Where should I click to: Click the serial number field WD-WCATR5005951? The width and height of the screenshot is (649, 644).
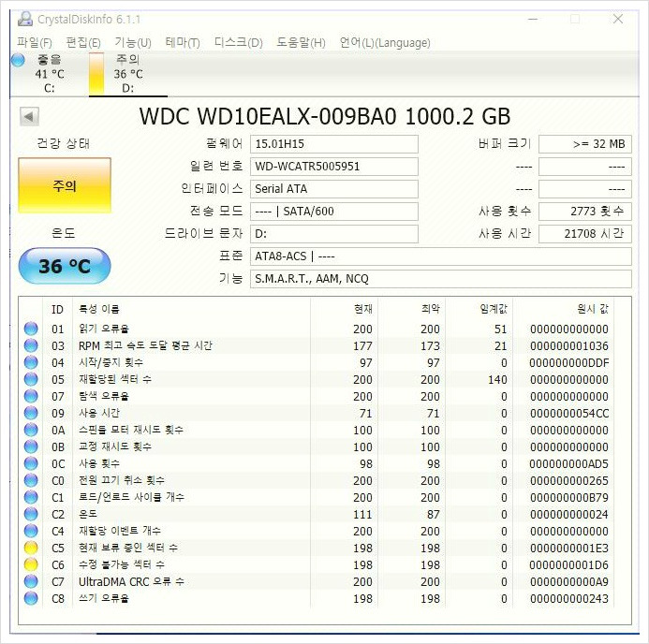click(x=334, y=167)
